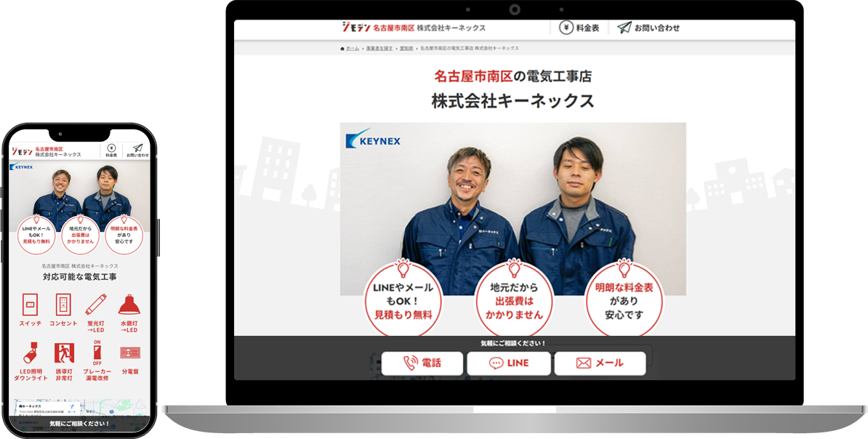Click the 株式会社キーネックス heading on laptop
The image size is (868, 439).
[513, 101]
